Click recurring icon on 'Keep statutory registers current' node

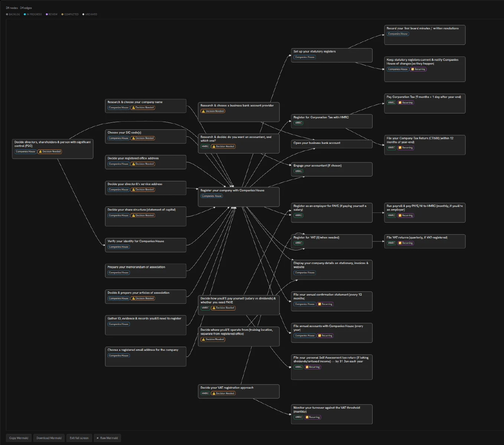pos(412,69)
